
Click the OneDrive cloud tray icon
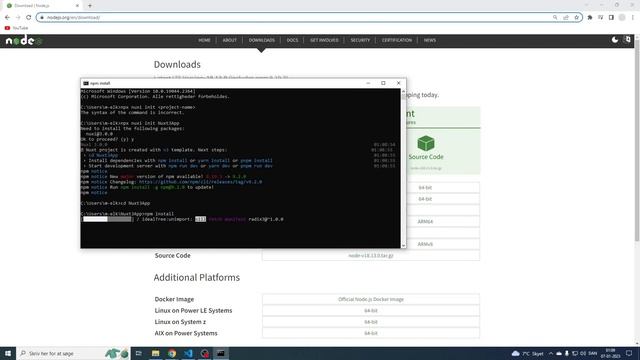pos(559,353)
